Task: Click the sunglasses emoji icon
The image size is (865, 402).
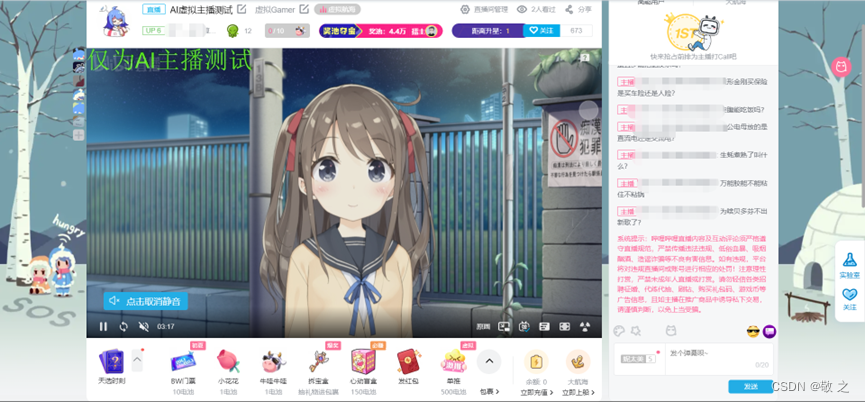Action: tap(752, 331)
